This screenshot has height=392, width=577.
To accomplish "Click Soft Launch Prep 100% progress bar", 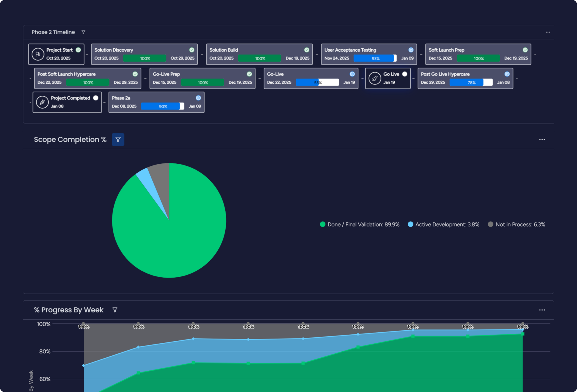I will coord(478,58).
